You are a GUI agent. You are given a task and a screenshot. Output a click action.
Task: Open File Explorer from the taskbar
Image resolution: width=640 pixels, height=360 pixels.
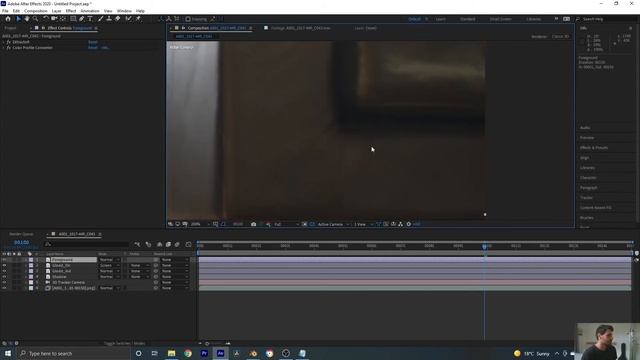coord(171,353)
